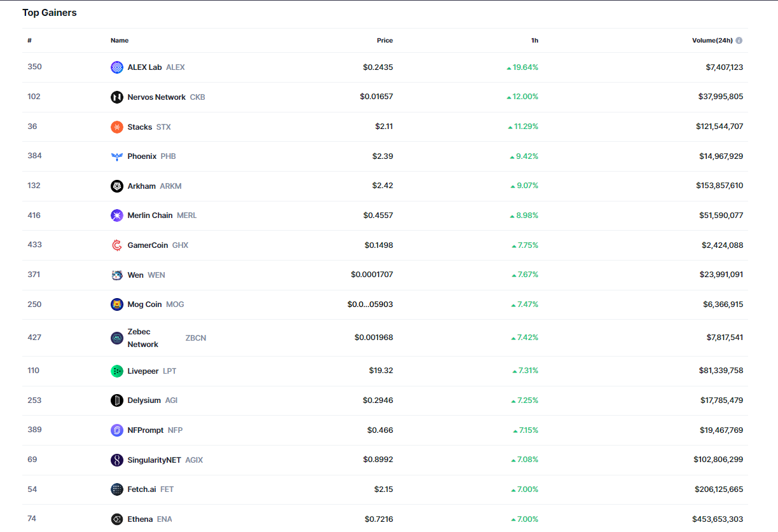Sort by the # rank column header
The height and width of the screenshot is (532, 778).
(30, 41)
